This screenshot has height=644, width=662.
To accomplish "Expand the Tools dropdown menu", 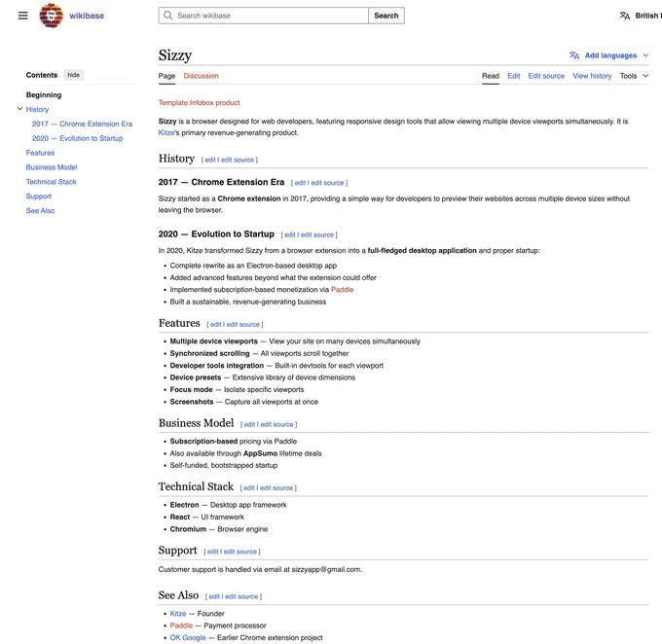I will (x=634, y=76).
